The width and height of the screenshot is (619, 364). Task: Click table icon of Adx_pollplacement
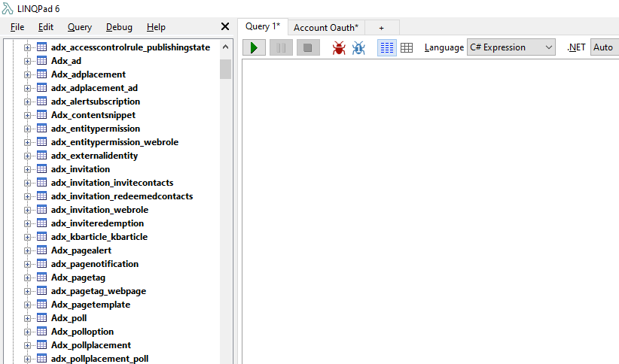(x=42, y=344)
